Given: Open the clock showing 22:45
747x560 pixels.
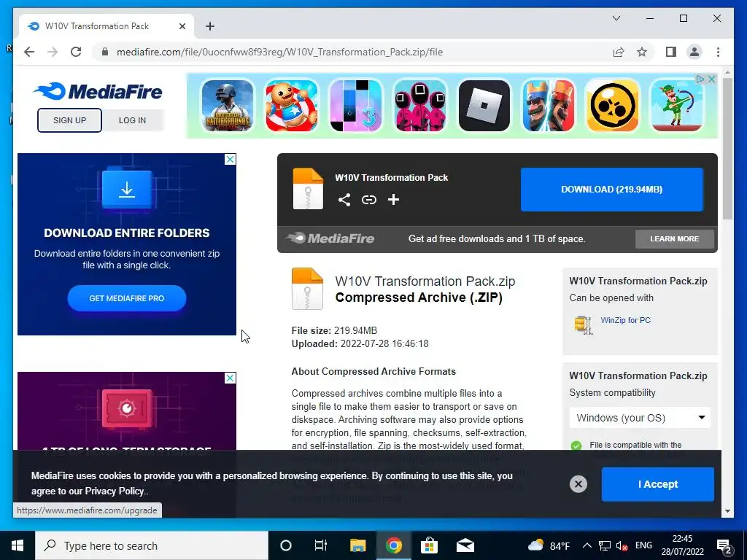Looking at the screenshot, I should (x=682, y=545).
